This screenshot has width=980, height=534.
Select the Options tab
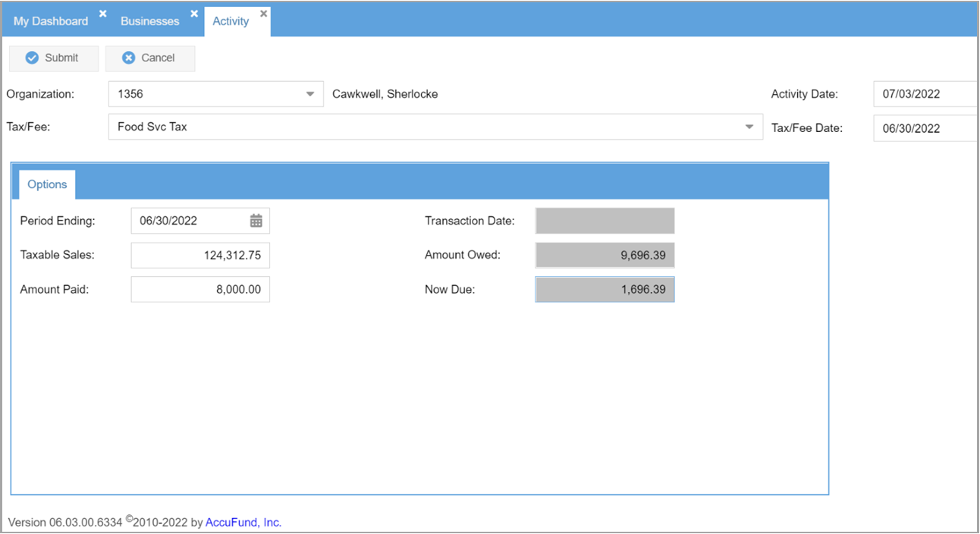tap(47, 184)
